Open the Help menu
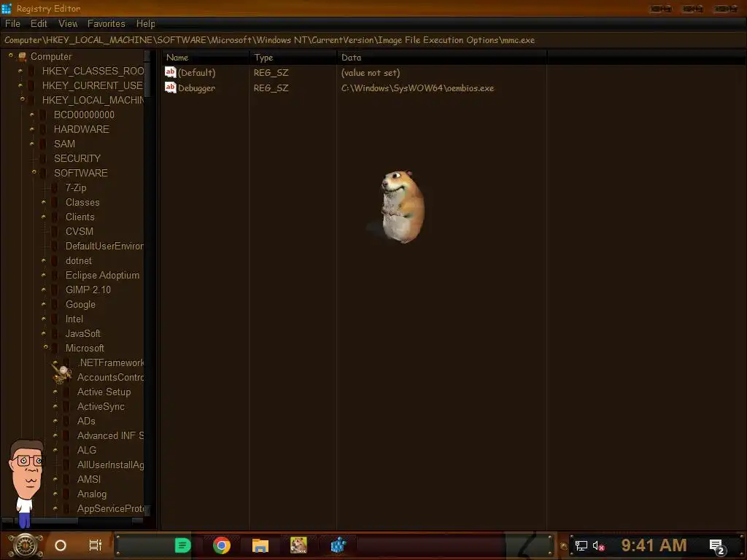Viewport: 747px width, 560px height. click(x=145, y=23)
